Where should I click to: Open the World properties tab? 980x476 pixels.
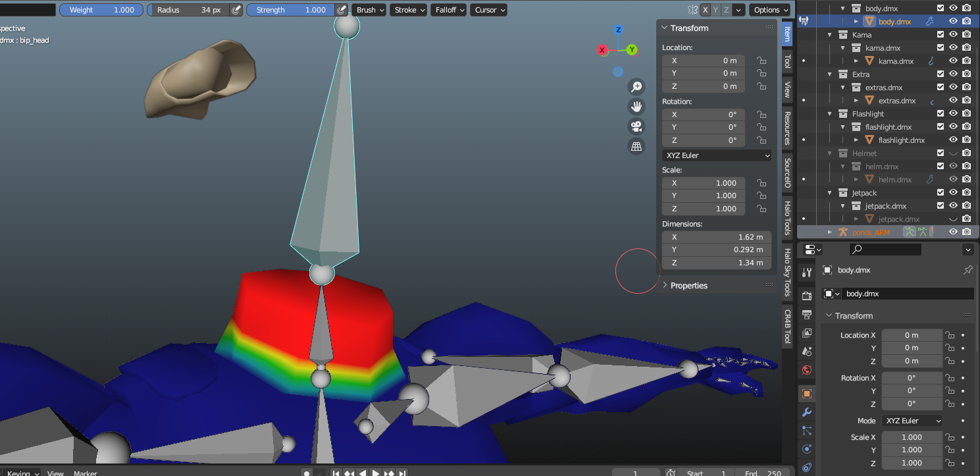click(x=807, y=370)
